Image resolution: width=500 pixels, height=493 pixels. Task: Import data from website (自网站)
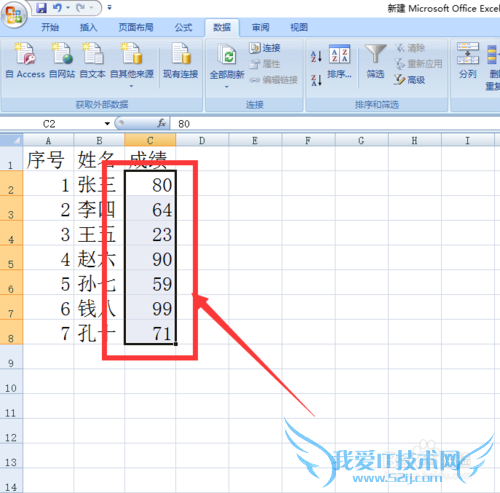(x=62, y=60)
